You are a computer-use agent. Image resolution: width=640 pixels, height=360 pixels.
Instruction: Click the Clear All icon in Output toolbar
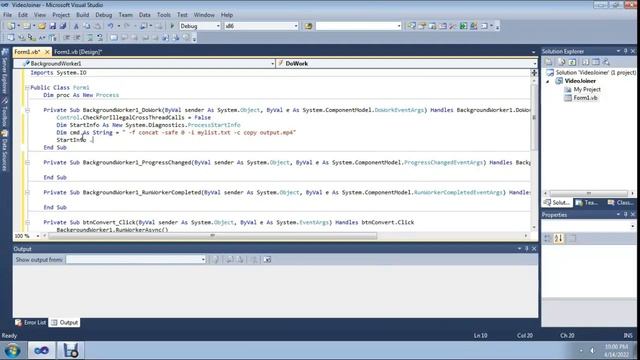tap(254, 260)
